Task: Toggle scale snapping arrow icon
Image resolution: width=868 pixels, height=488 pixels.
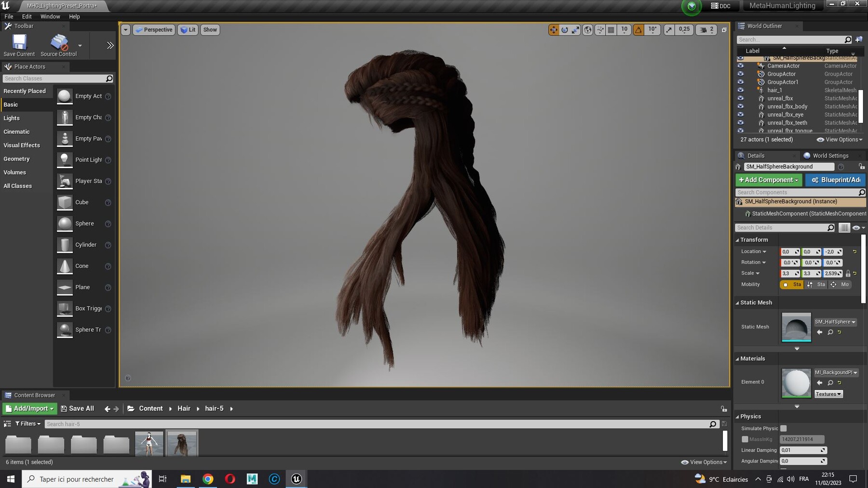Action: [x=669, y=30]
